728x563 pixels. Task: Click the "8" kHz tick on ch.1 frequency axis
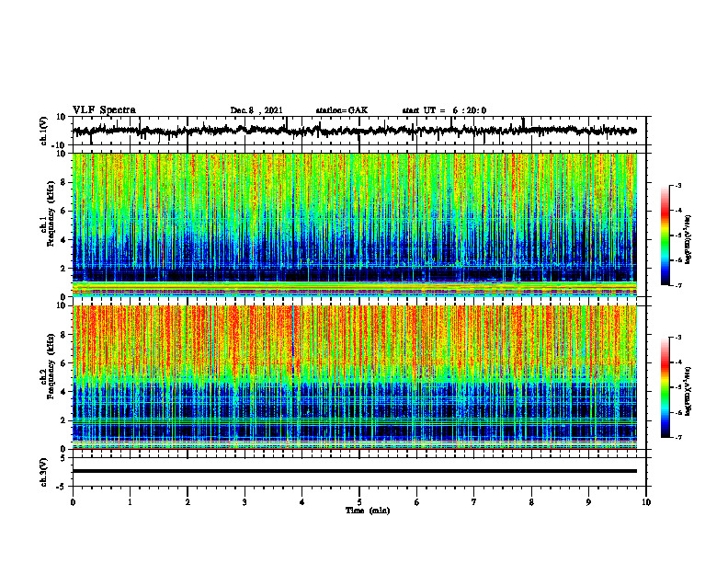[64, 182]
